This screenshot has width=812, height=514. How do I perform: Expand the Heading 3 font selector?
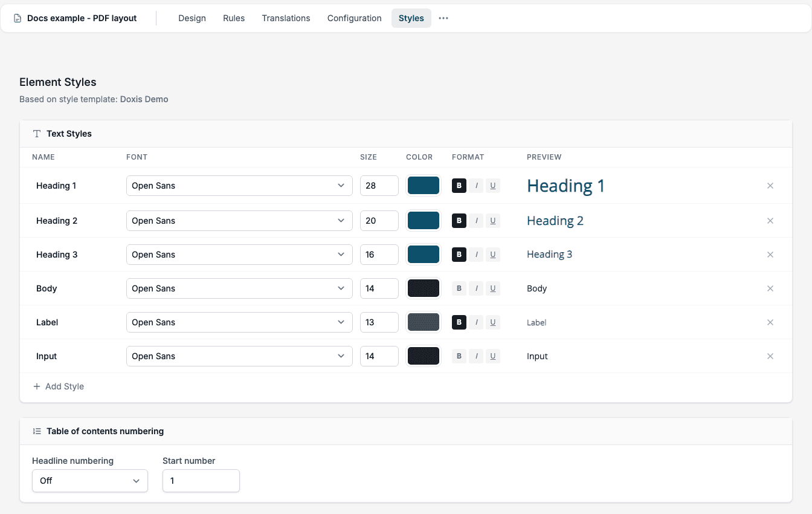pos(239,255)
